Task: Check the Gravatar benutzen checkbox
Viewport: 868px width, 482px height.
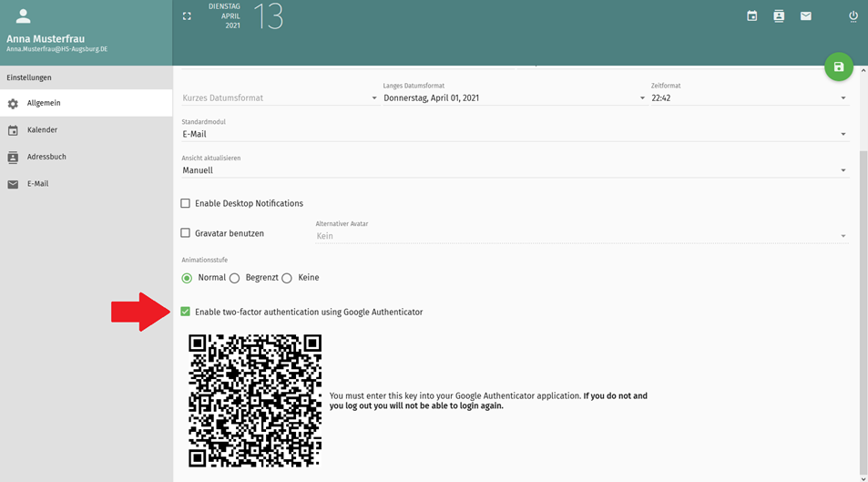Action: (x=186, y=233)
